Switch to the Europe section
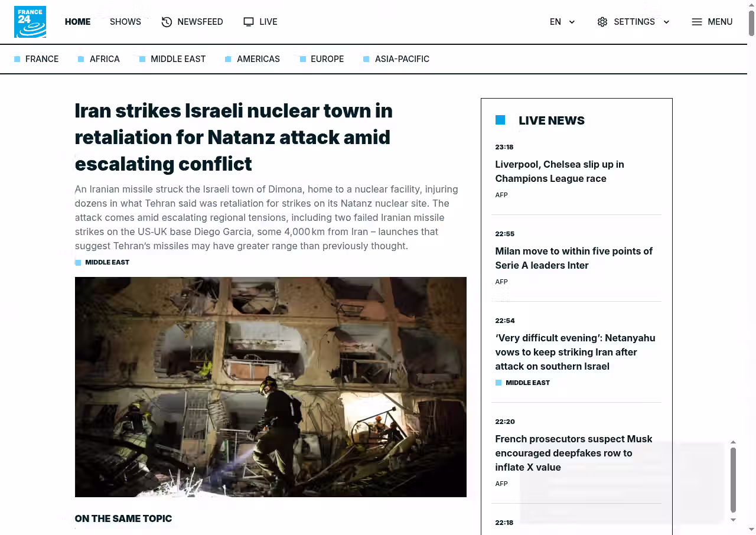 327,59
